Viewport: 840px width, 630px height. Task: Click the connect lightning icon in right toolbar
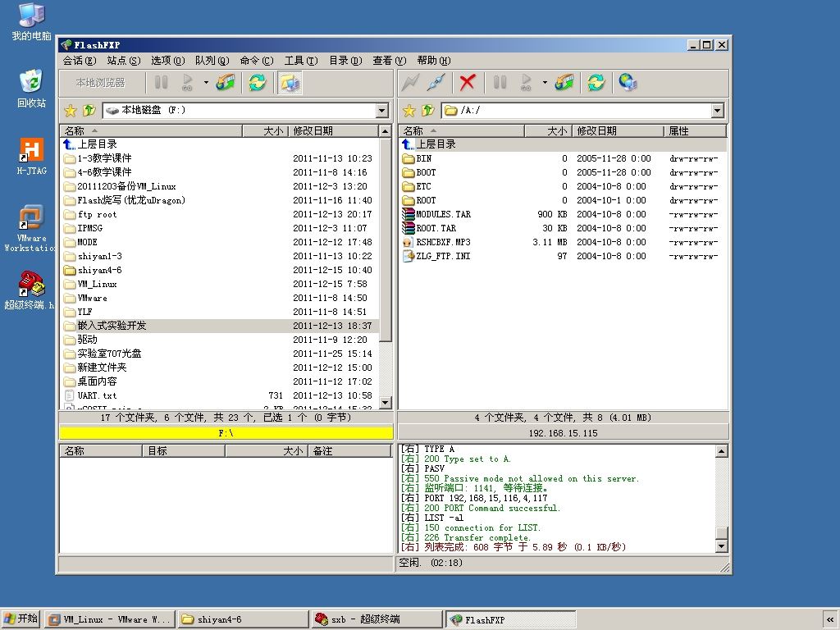[x=410, y=82]
